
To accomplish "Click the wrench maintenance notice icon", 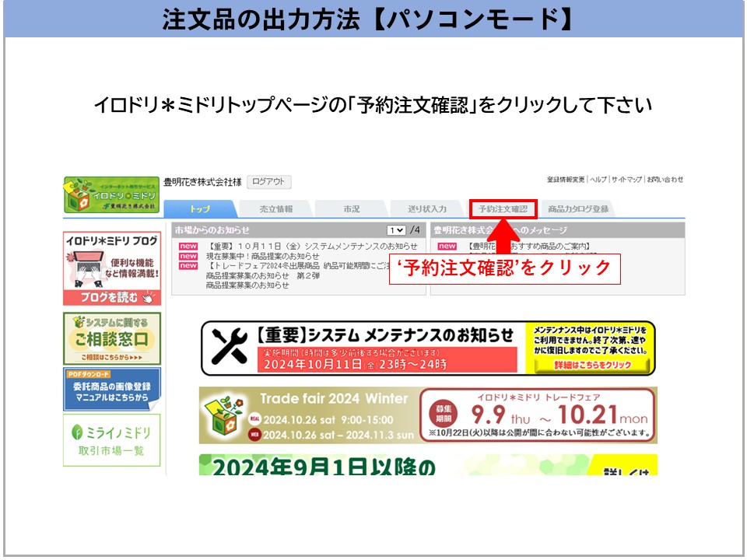I will (227, 348).
